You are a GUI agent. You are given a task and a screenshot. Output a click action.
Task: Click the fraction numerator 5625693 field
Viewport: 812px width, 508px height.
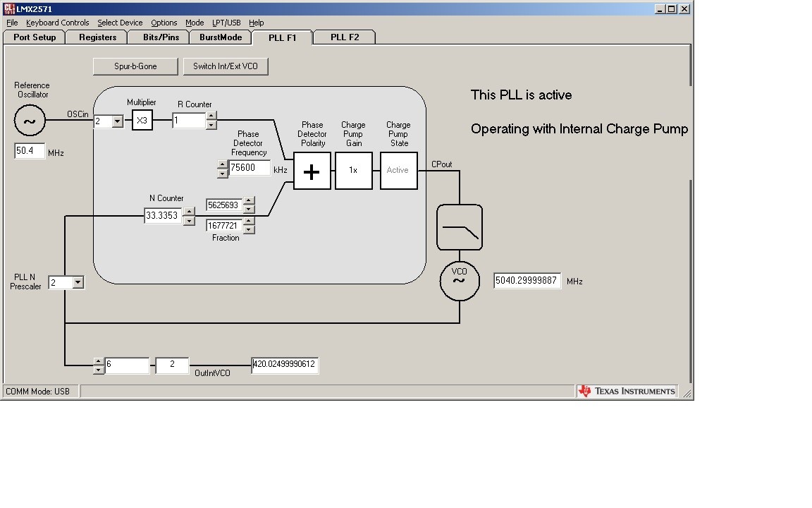225,205
